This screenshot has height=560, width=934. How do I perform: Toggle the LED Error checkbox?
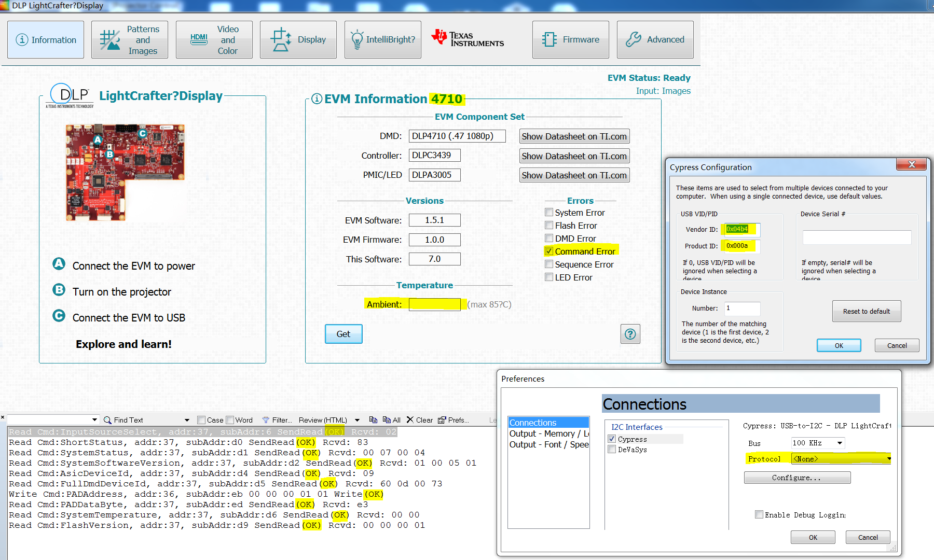pos(549,277)
